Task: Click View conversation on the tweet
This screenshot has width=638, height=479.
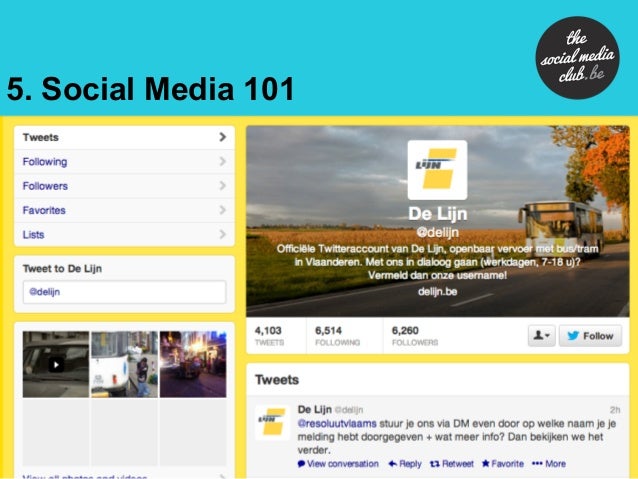Action: click(x=338, y=464)
